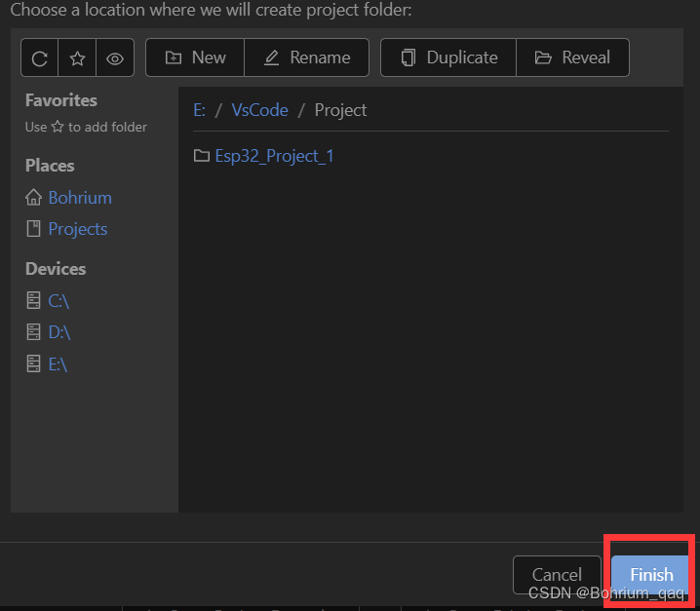Viewport: 700px width, 611px height.
Task: Click the folder icon beside Esp32_Project_1
Action: [202, 155]
